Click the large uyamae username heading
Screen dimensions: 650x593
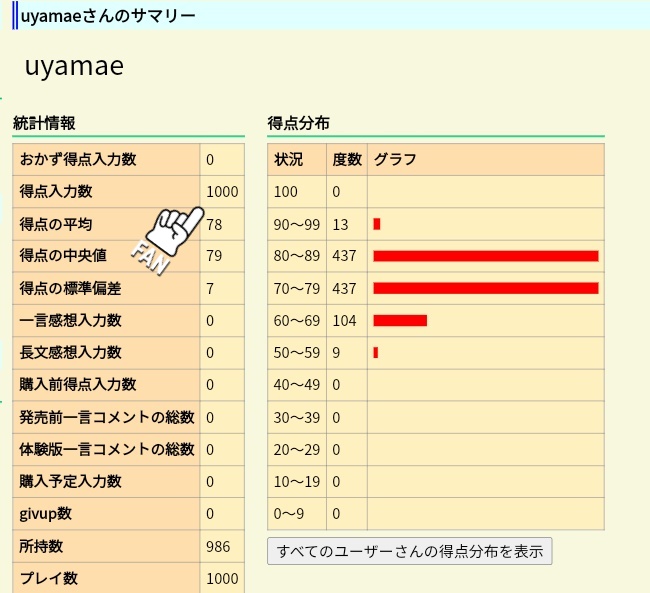coord(75,66)
